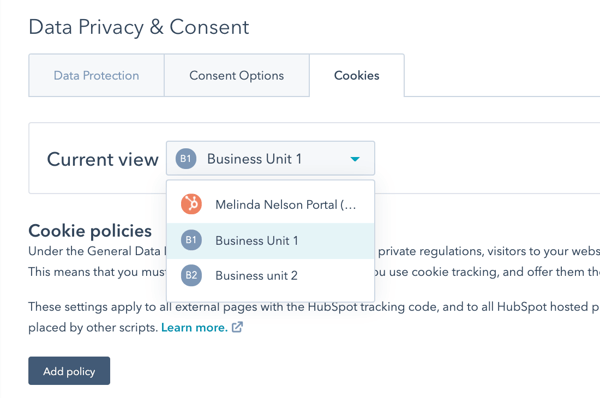Click the B1 badge in the dropdown list
This screenshot has height=398, width=600.
tap(191, 240)
